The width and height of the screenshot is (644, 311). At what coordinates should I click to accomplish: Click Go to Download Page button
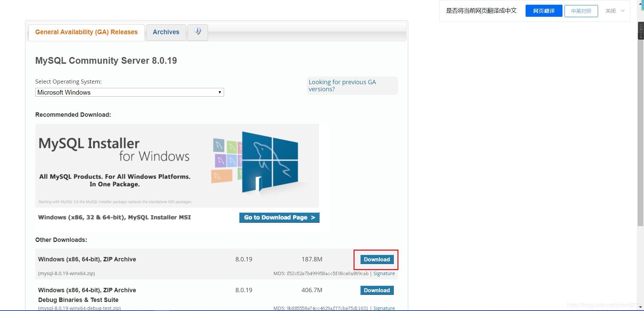click(x=279, y=217)
